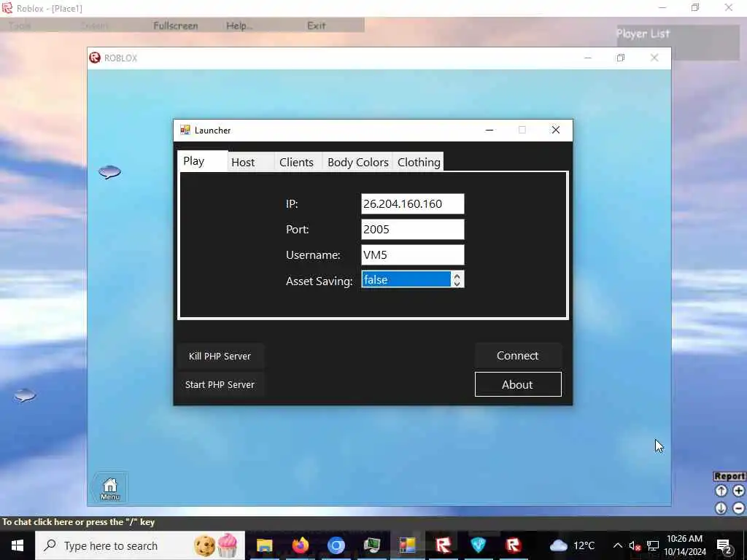This screenshot has width=747, height=560.
Task: Close the inner ROBLOX window
Action: (654, 58)
